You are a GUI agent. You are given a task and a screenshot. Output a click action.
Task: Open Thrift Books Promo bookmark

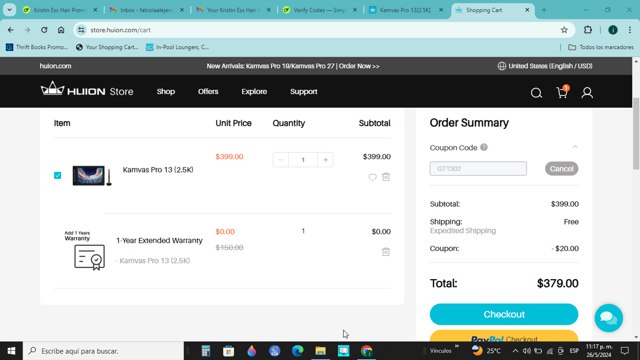(x=37, y=47)
